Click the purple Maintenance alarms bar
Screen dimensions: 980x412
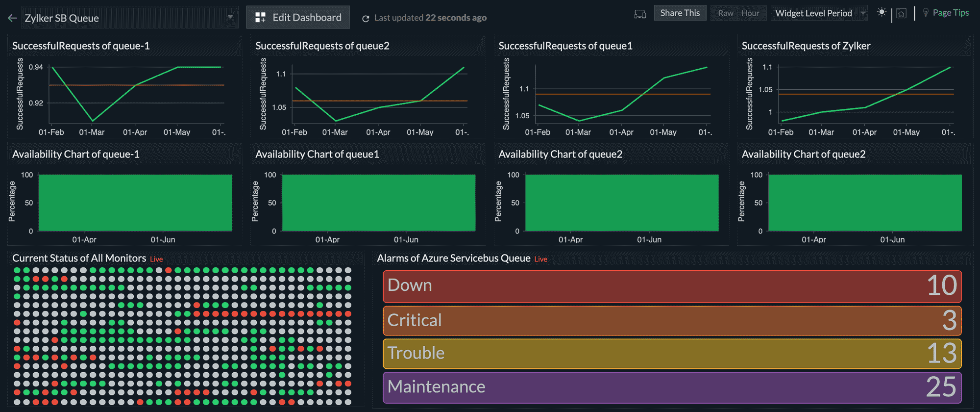pos(672,387)
